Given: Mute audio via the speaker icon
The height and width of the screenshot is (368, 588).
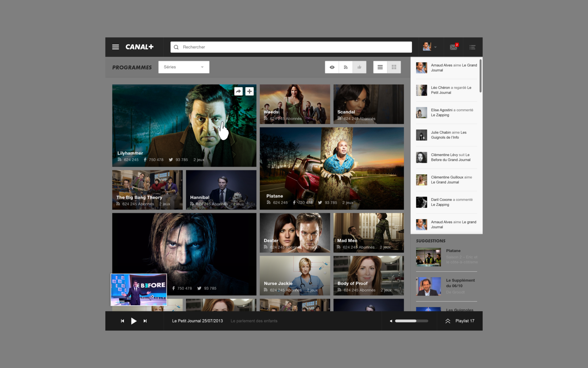Looking at the screenshot, I should click(x=391, y=321).
